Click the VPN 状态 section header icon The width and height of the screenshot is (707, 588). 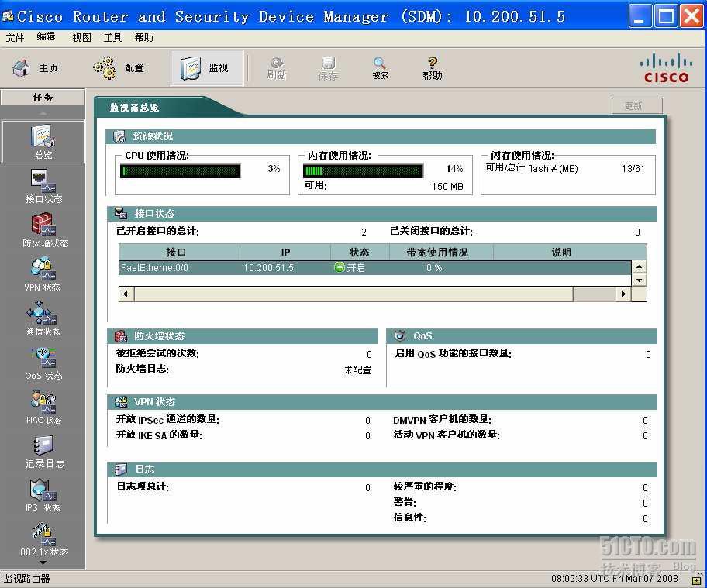point(121,401)
